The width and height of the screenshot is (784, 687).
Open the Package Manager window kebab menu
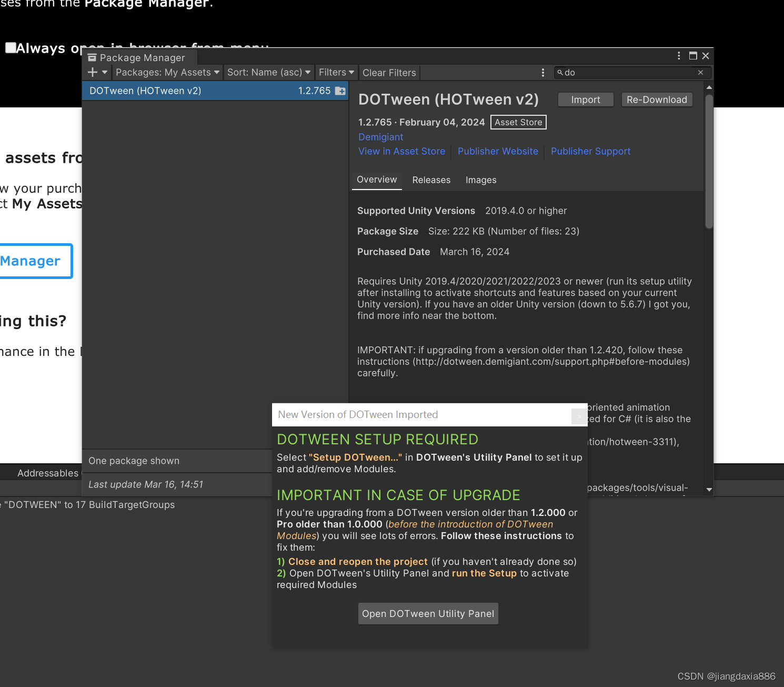679,56
